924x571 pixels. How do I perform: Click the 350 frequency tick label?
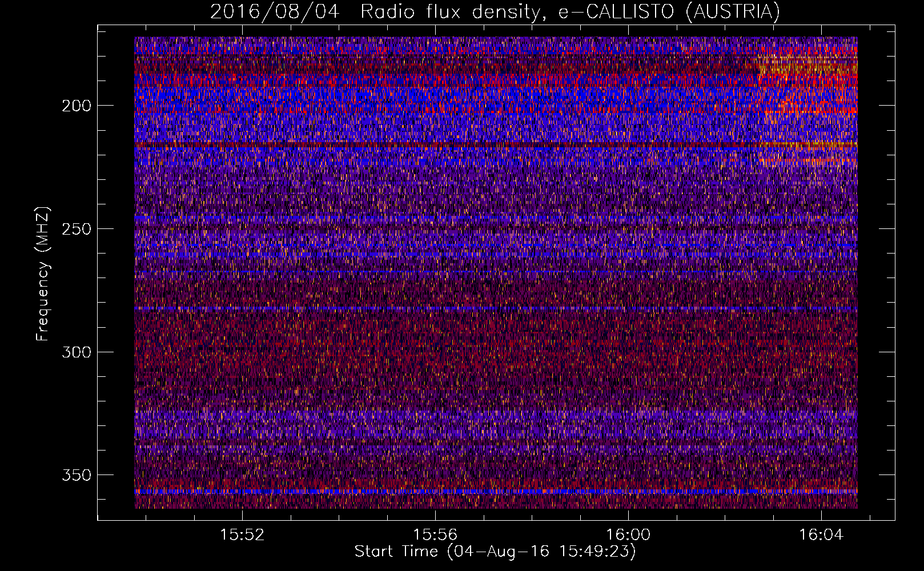(77, 476)
